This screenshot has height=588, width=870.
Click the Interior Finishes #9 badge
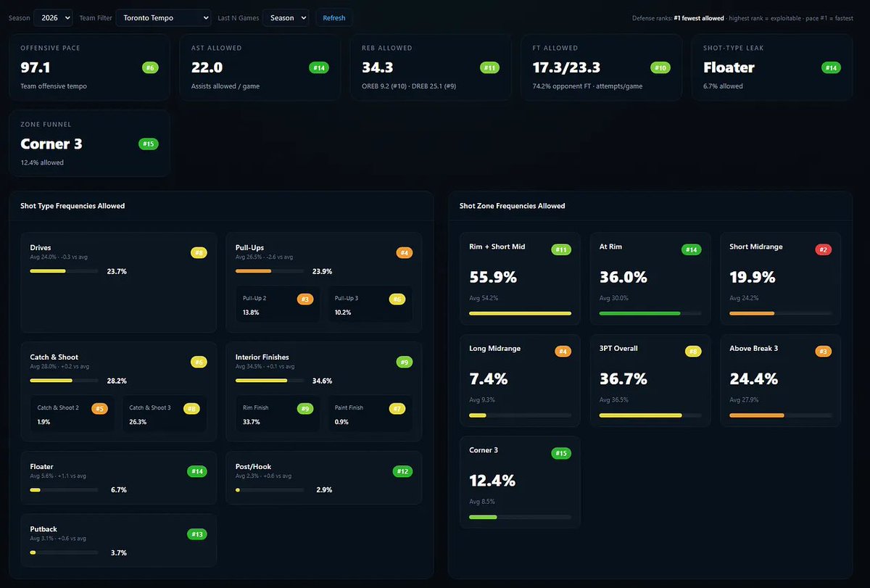tap(405, 362)
